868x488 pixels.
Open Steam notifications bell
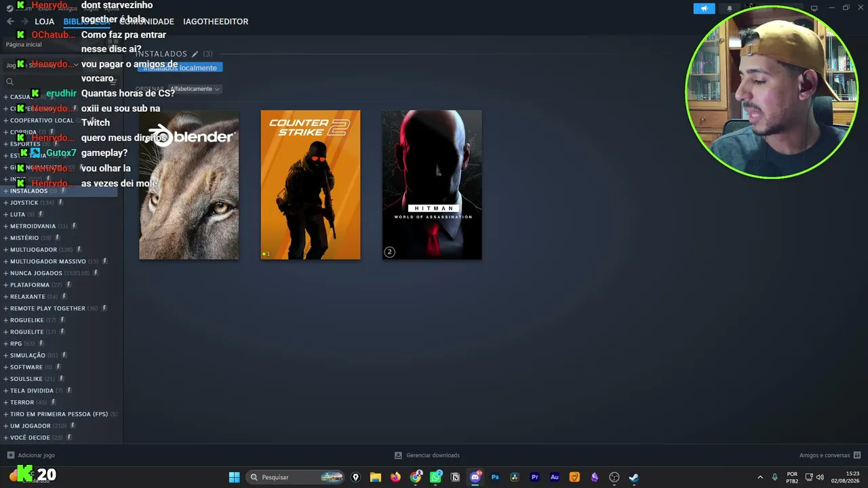[x=730, y=8]
